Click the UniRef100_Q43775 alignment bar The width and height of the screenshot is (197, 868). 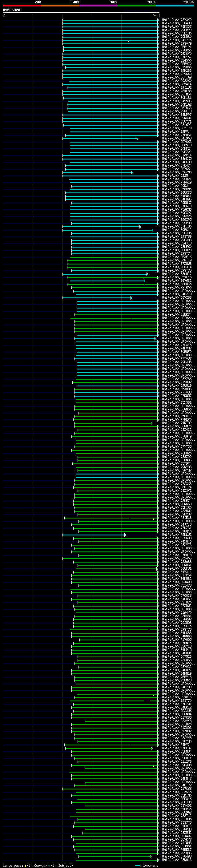coord(111,40)
